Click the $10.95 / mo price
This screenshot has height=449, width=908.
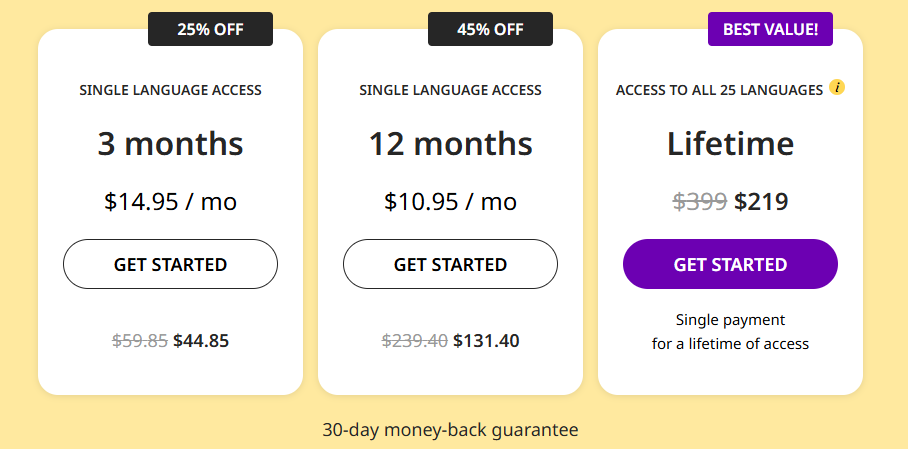tap(451, 202)
